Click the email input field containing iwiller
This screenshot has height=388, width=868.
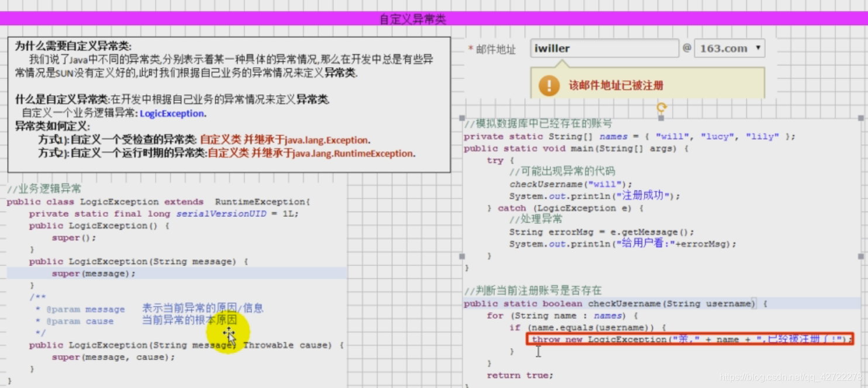click(605, 49)
